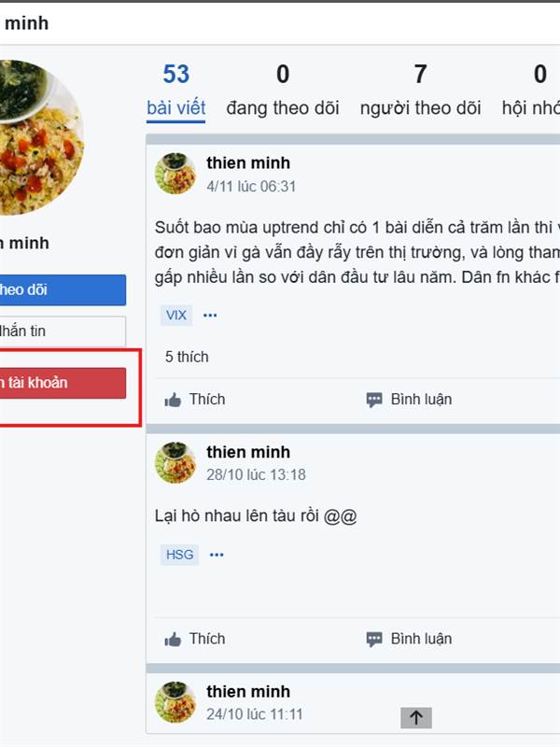Open the avatar on the 28/10 post

[x=175, y=463]
